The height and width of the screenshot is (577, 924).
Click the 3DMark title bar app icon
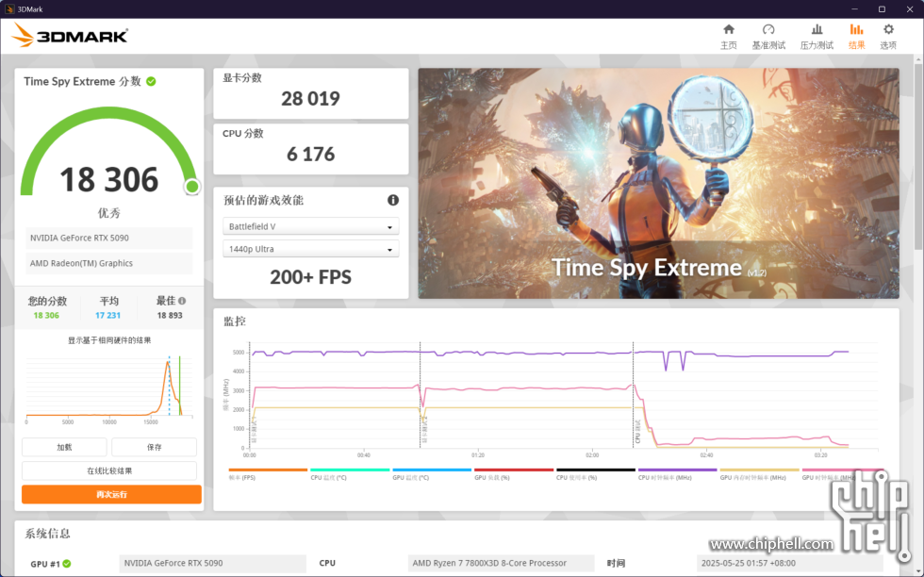tap(8, 8)
